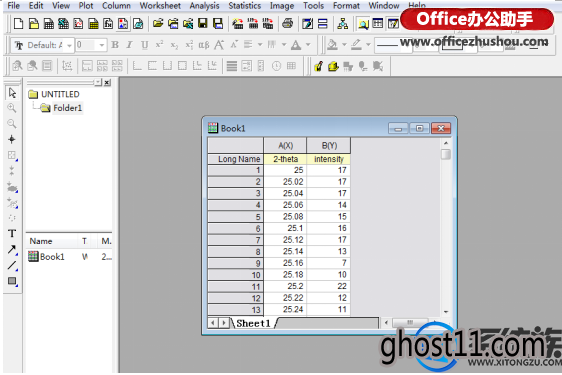Image resolution: width=562 pixels, height=375 pixels.
Task: Select the Screen Reader crosshair tool
Action: 12,139
